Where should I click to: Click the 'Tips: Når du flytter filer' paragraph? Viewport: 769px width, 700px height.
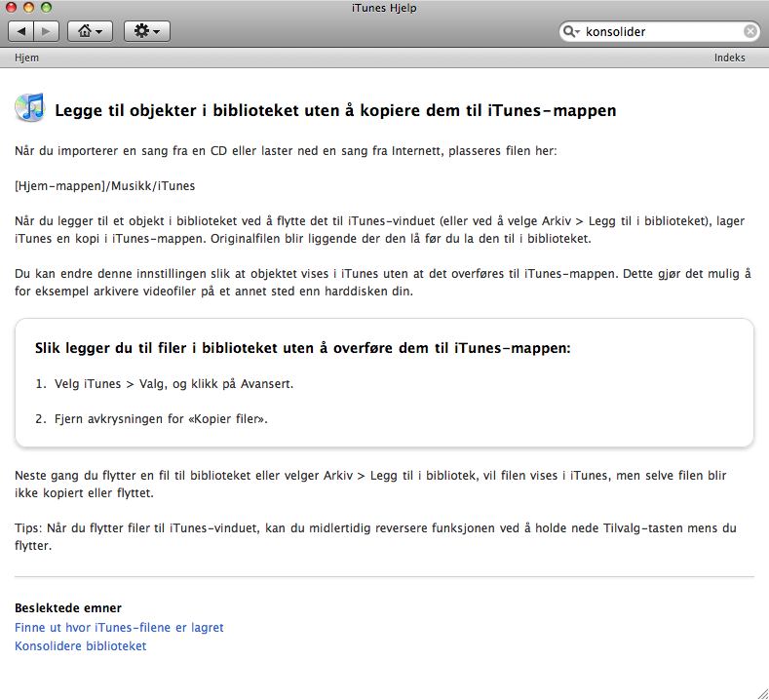coord(375,536)
